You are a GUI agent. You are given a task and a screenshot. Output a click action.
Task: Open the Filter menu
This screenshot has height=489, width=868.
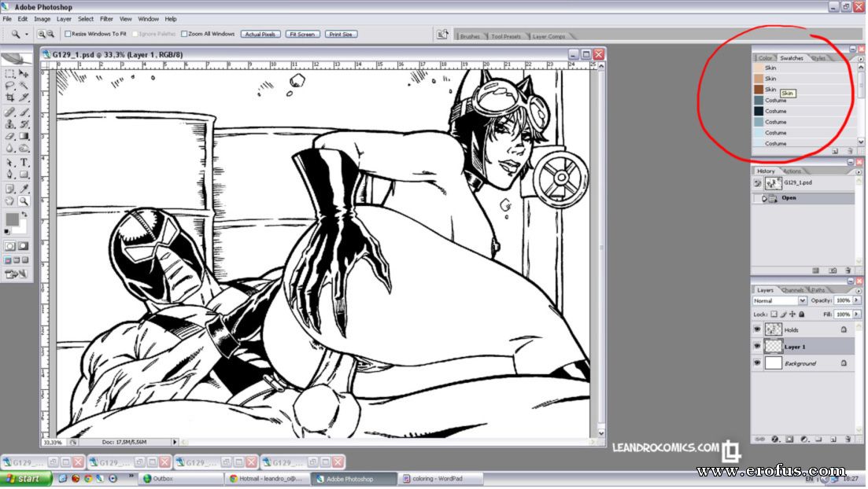pos(106,19)
